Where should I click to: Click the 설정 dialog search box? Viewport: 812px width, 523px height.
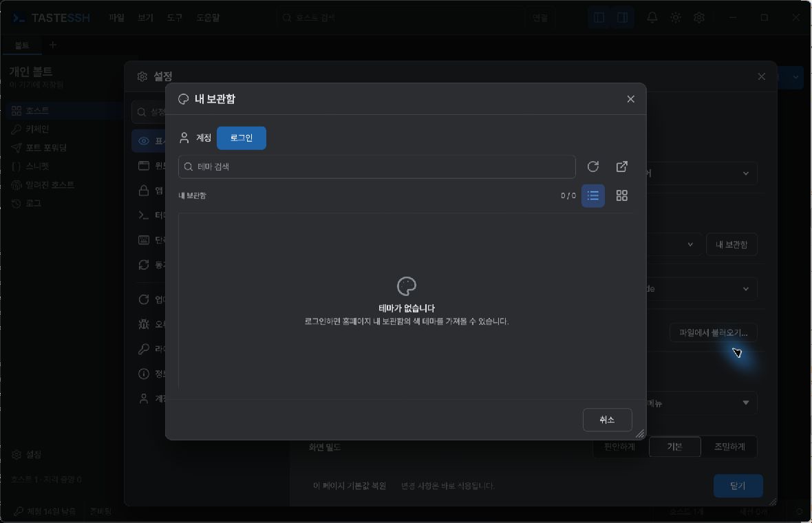point(149,112)
